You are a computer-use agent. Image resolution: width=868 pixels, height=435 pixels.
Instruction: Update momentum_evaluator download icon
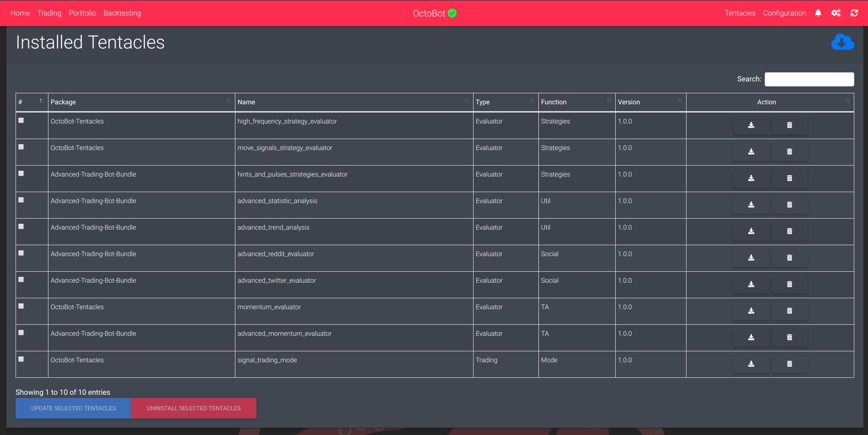tap(751, 311)
